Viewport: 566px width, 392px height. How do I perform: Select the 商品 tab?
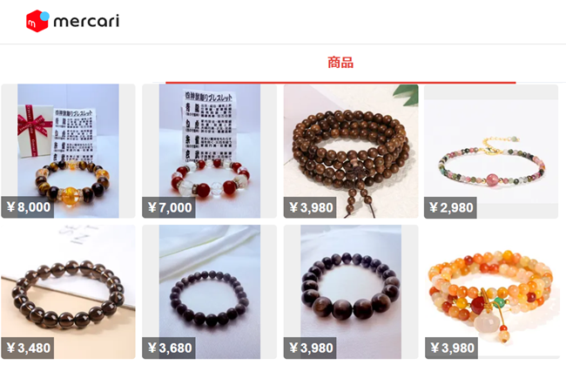coord(340,63)
